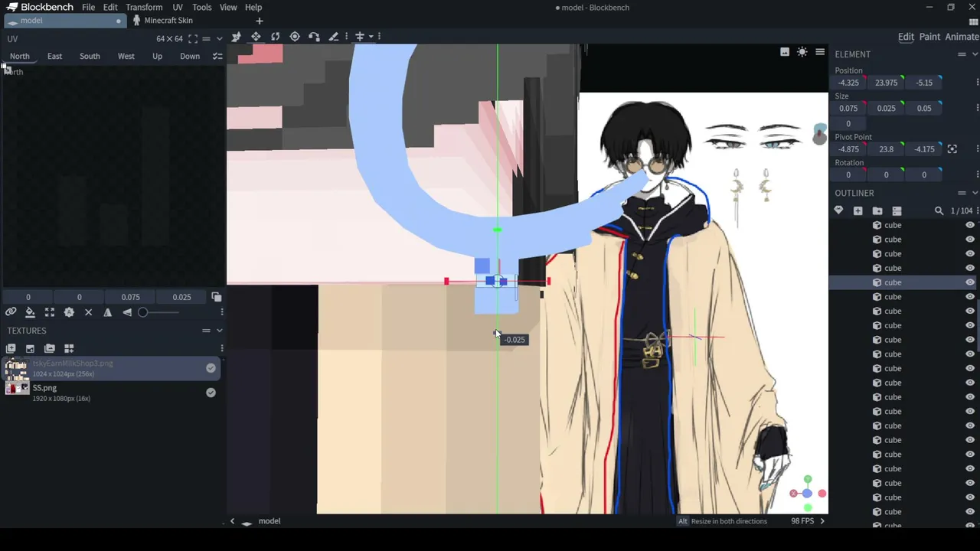This screenshot has height=551, width=980.
Task: Select the Seam tool in the toolbar
Action: pyautogui.click(x=333, y=36)
